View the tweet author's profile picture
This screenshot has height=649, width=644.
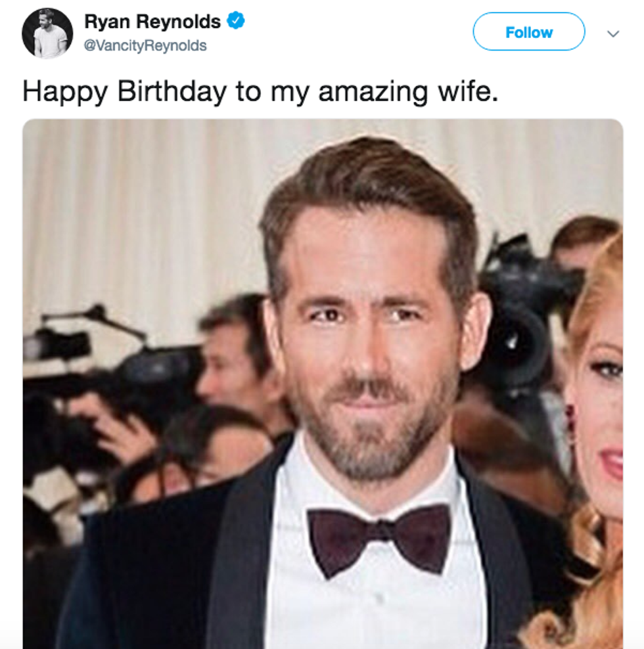click(x=47, y=33)
